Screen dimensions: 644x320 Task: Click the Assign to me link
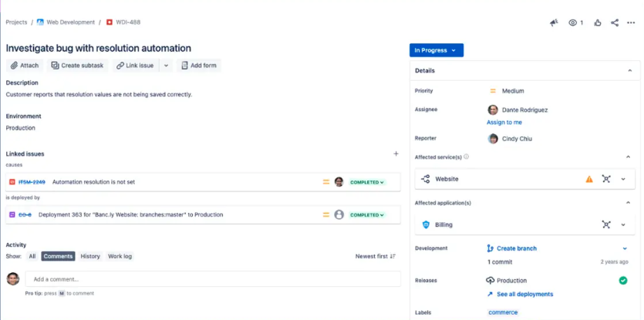pyautogui.click(x=504, y=122)
